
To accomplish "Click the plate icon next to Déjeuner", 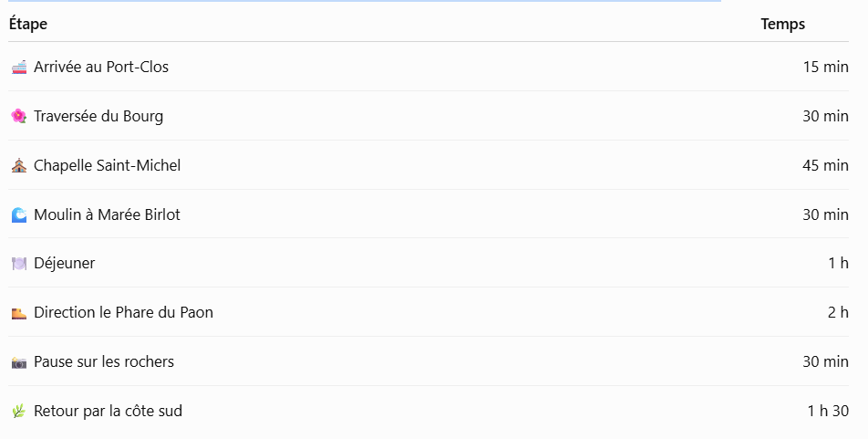I will [19, 263].
